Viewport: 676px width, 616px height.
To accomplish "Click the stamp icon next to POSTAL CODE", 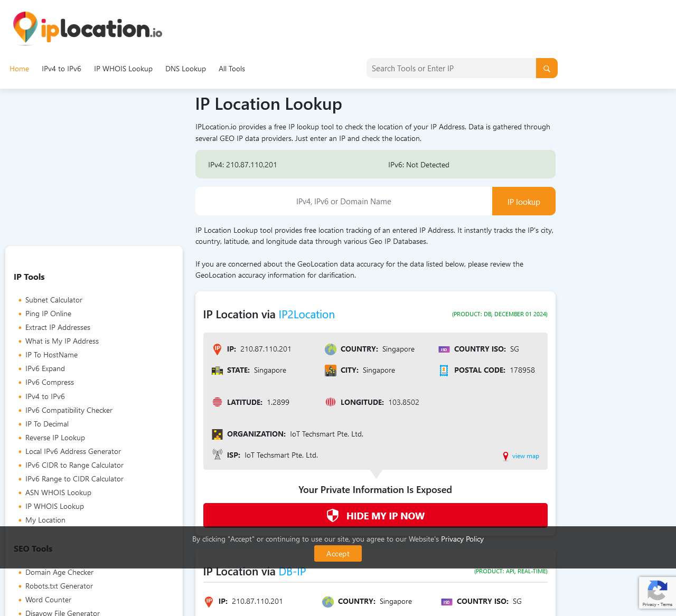I will pyautogui.click(x=444, y=370).
